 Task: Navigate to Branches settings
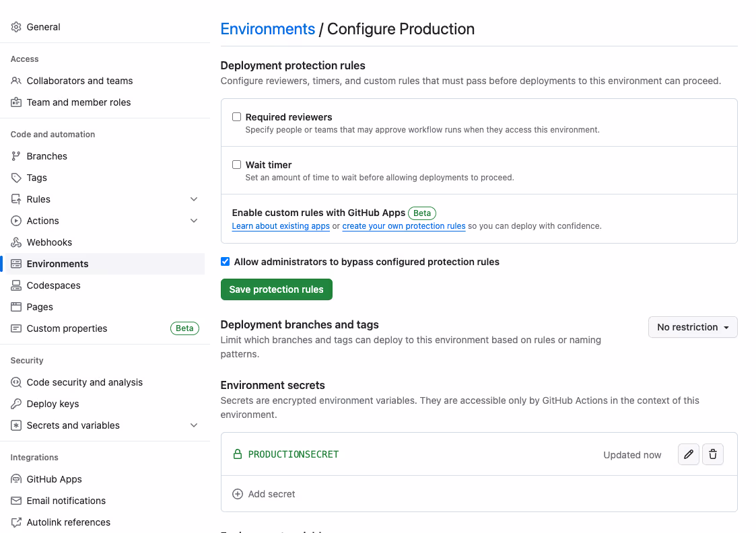pyautogui.click(x=46, y=156)
